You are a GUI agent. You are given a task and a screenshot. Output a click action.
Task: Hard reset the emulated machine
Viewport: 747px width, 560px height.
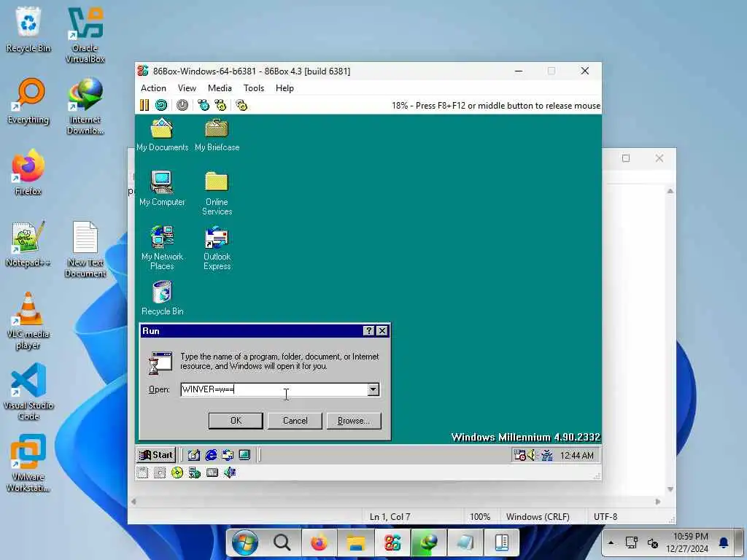coord(161,105)
